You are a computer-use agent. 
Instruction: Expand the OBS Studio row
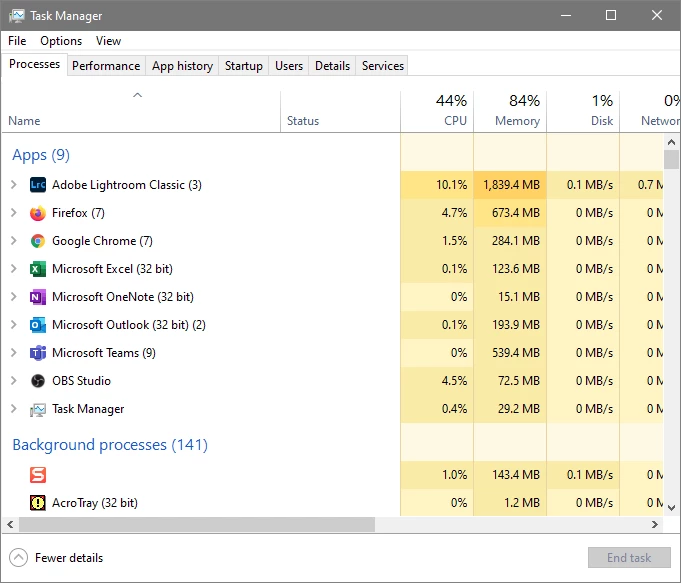13,381
